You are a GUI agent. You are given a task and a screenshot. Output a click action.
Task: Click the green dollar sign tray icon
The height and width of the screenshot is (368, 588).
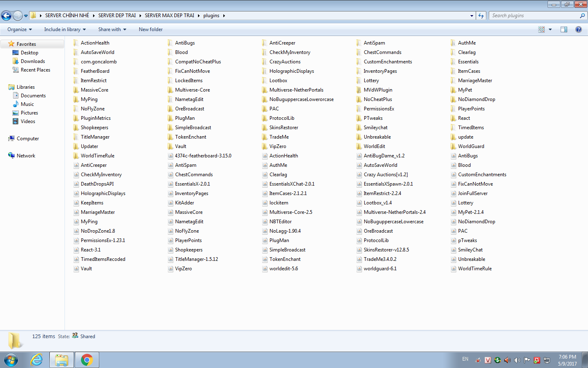[497, 360]
